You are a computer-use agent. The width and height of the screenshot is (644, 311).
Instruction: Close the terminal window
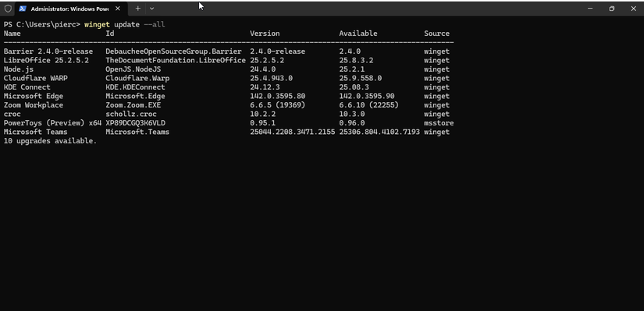coord(633,9)
